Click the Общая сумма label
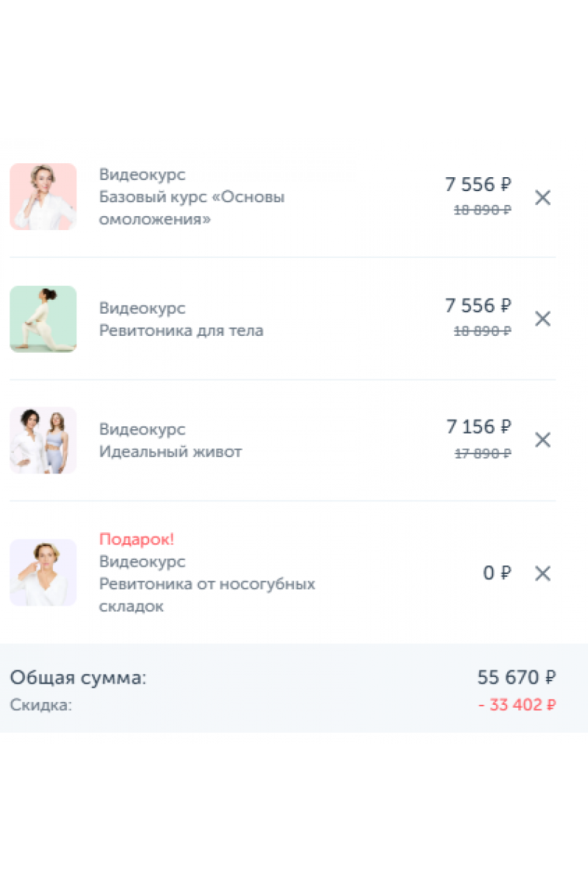Image resolution: width=588 pixels, height=882 pixels. click(x=78, y=678)
